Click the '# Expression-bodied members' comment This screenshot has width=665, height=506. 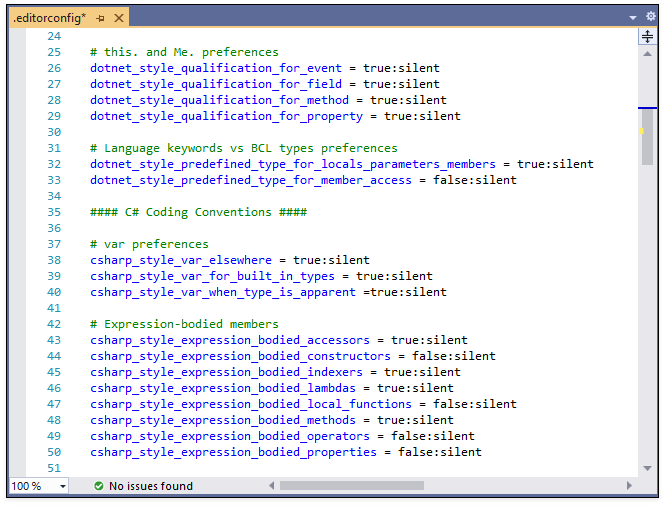pyautogui.click(x=184, y=324)
